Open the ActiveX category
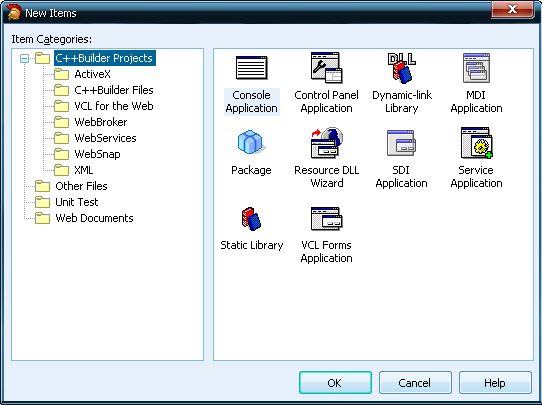This screenshot has height=405, width=542. pos(92,74)
